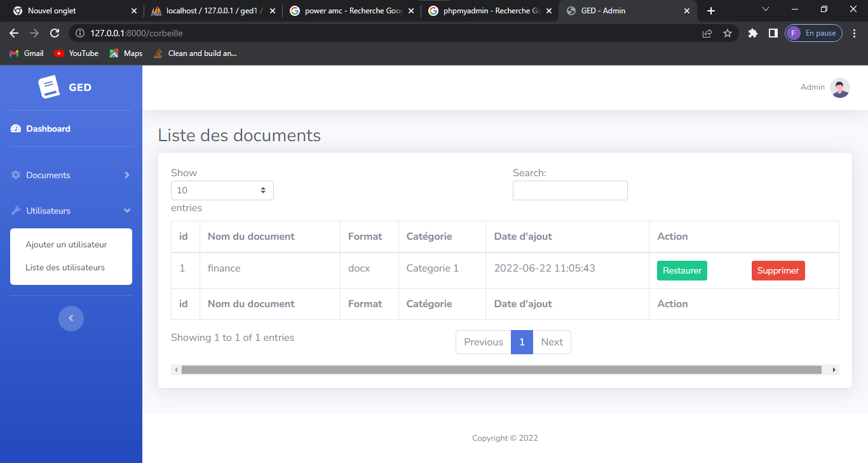Collapse the sidebar with the round arrow button
This screenshot has width=868, height=463.
pyautogui.click(x=71, y=318)
